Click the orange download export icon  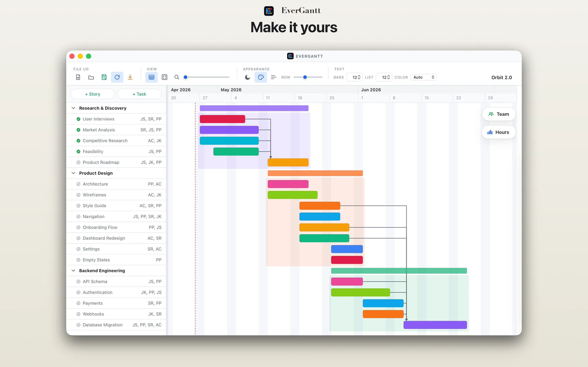(130, 77)
